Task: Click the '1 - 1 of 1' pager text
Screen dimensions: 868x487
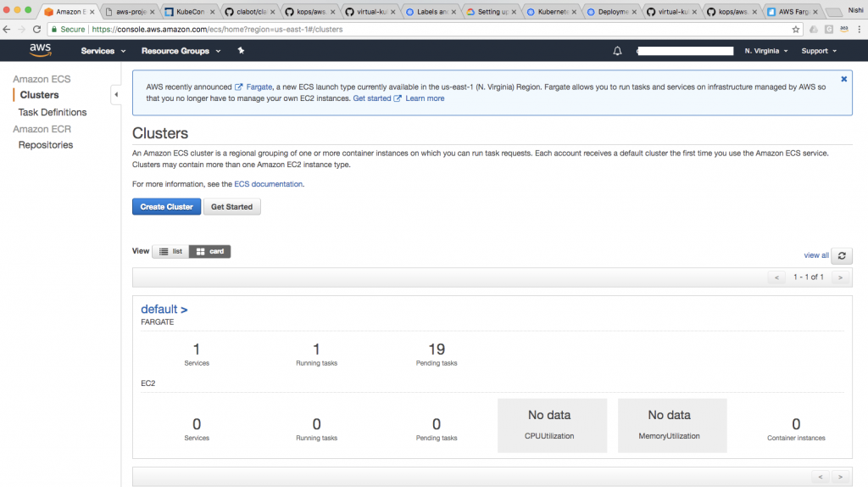Action: (808, 277)
